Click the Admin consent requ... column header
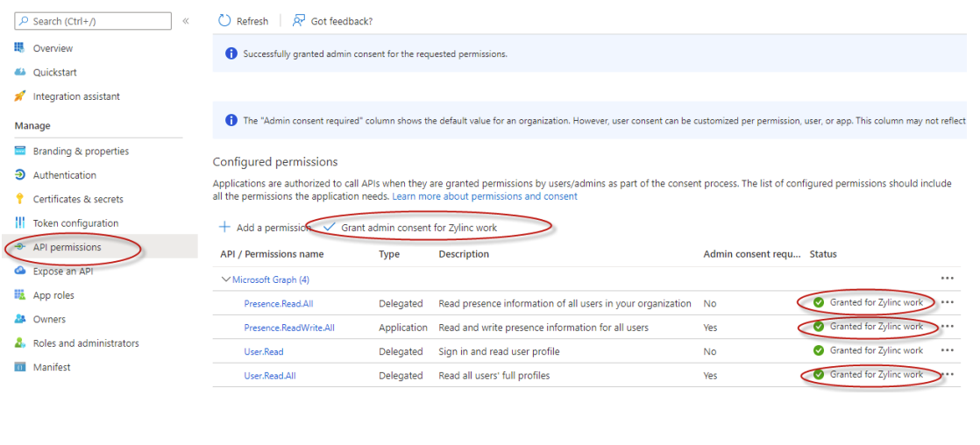The height and width of the screenshot is (445, 980). 752,254
